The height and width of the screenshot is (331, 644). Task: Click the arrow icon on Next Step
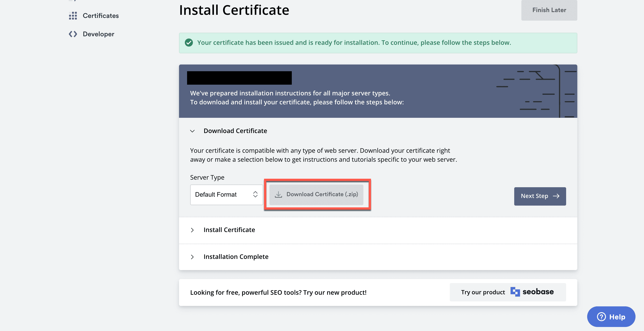tap(556, 196)
